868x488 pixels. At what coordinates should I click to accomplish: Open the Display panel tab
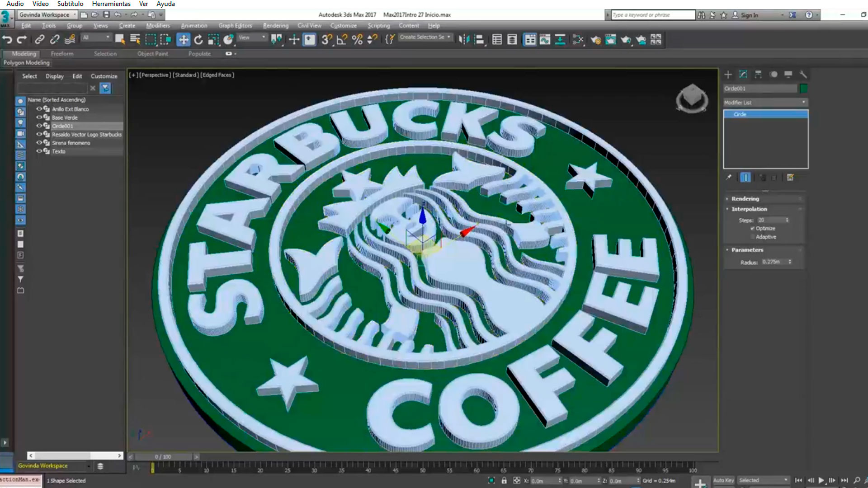[x=788, y=75]
